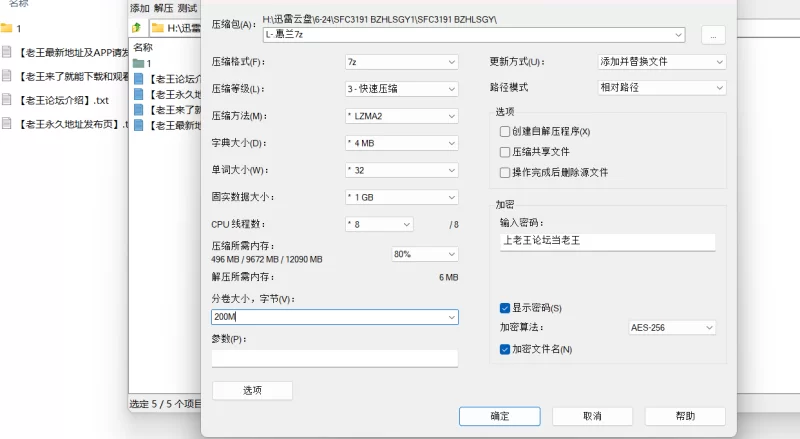Select 【老王论坛介 row in 7-Zip list
Viewport: 800px width, 439px height.
[x=167, y=79]
